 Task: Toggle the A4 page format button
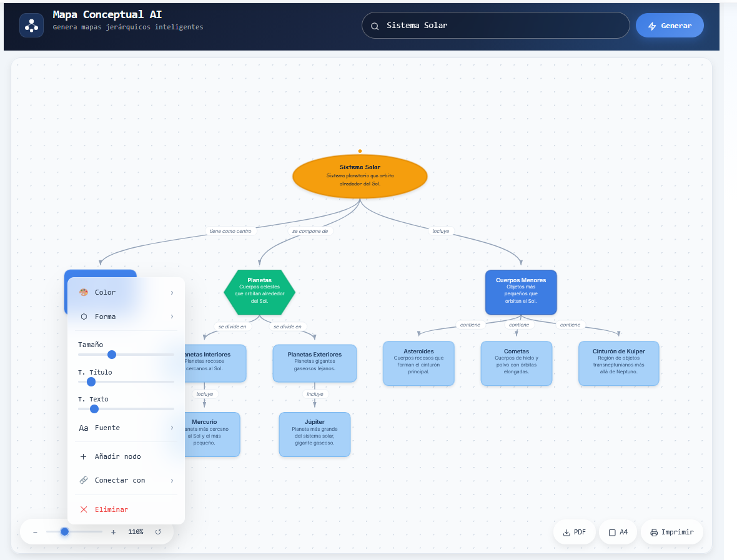618,533
